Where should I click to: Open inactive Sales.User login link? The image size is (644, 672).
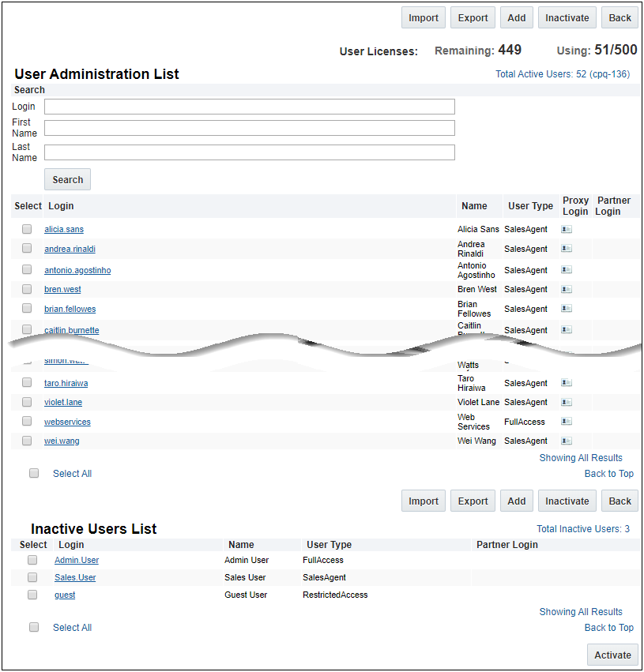[75, 577]
